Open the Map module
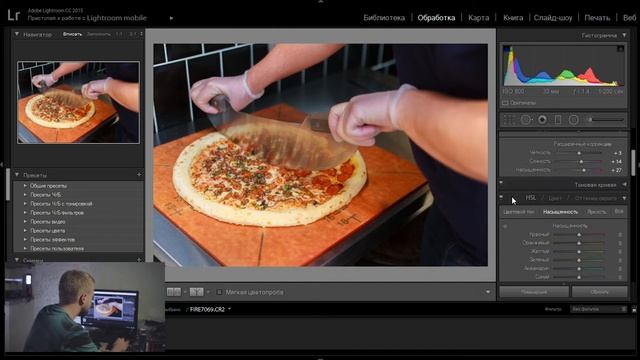The image size is (640, 360). 478,18
